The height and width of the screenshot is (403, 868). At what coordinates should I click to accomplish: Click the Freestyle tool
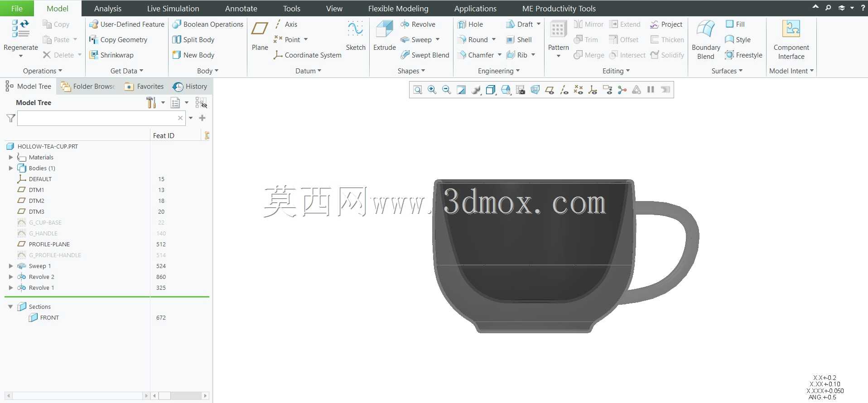(743, 55)
